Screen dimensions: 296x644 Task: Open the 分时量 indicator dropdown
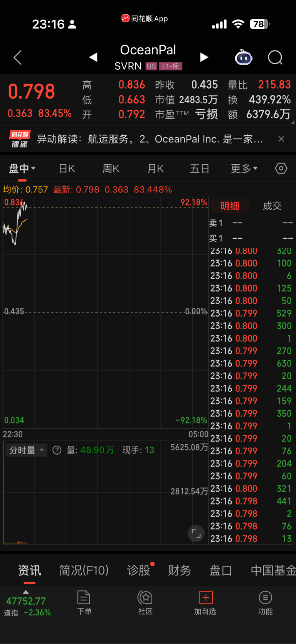[26, 450]
